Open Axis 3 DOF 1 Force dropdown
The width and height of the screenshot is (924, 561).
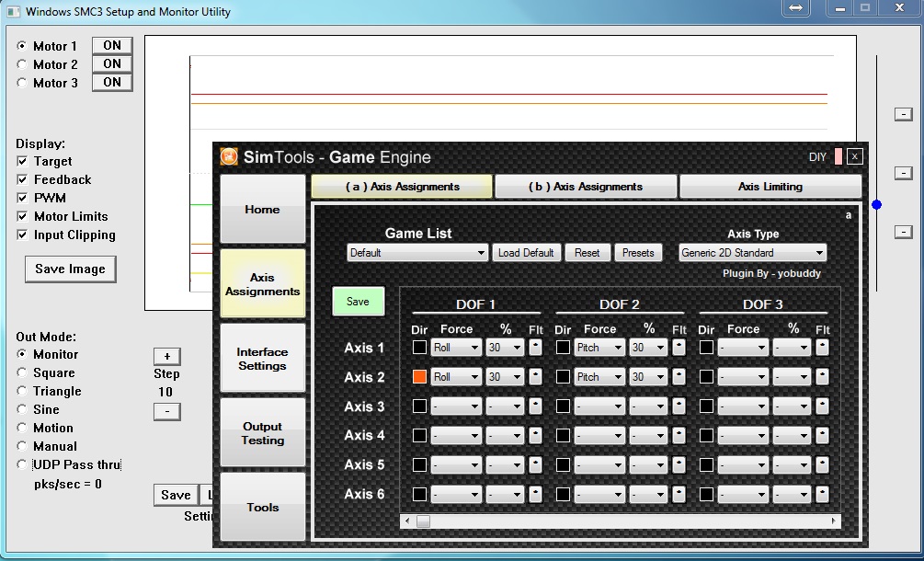coord(456,406)
